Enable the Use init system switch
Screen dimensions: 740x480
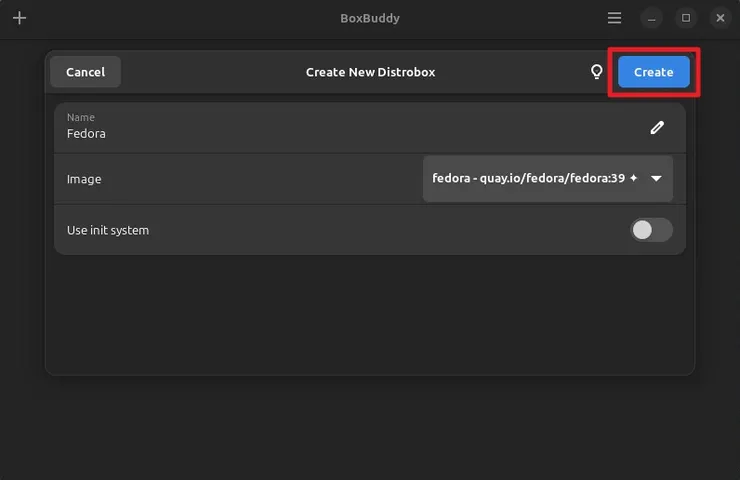point(651,230)
